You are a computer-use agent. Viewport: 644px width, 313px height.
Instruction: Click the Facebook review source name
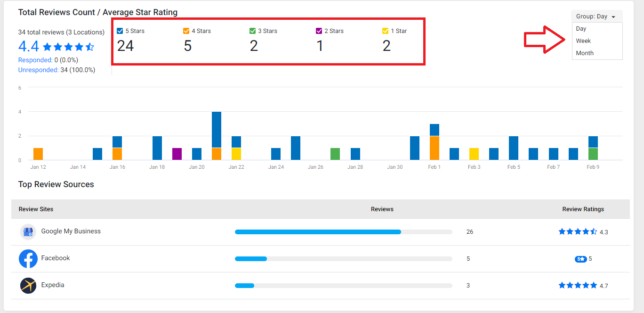(x=56, y=258)
